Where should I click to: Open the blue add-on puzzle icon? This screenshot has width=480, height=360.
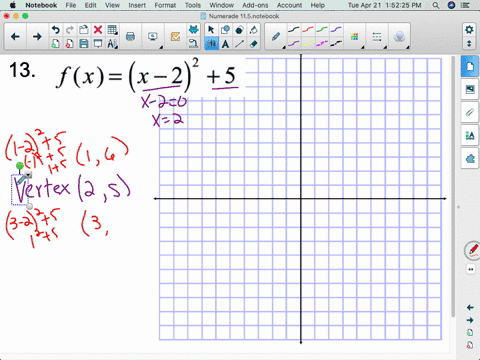(x=193, y=30)
